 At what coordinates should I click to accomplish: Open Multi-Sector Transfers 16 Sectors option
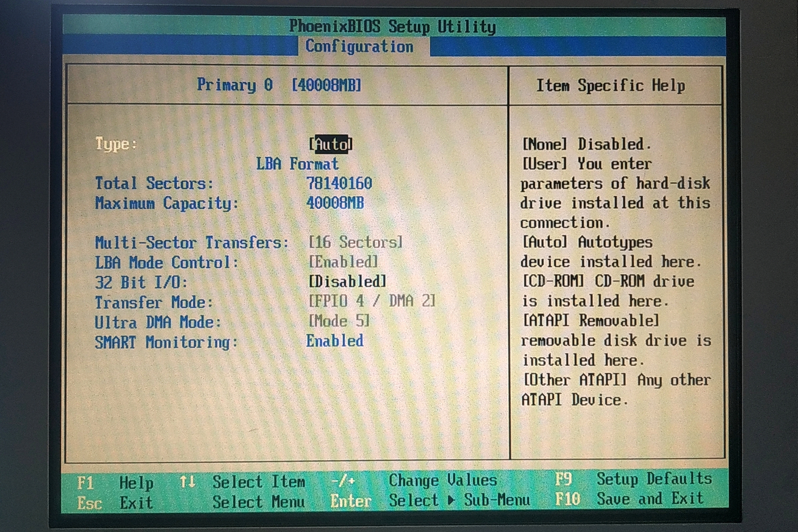(356, 242)
